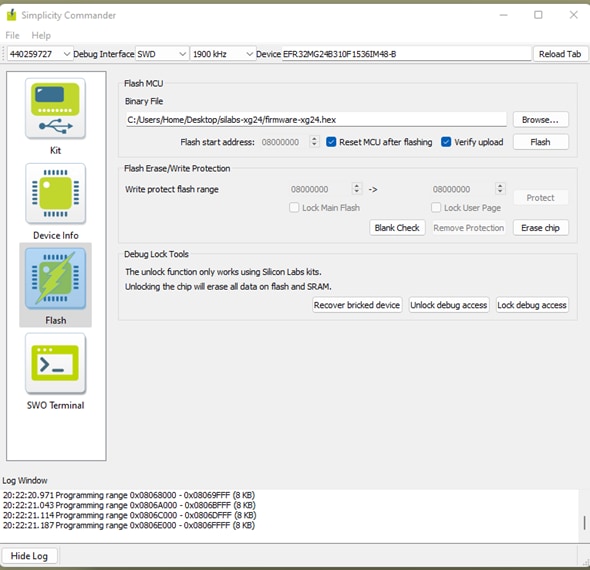Launch the SWO Terminal icon

point(55,363)
